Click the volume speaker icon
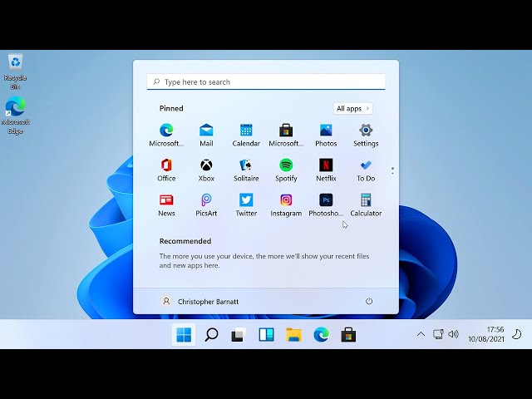 (453, 334)
